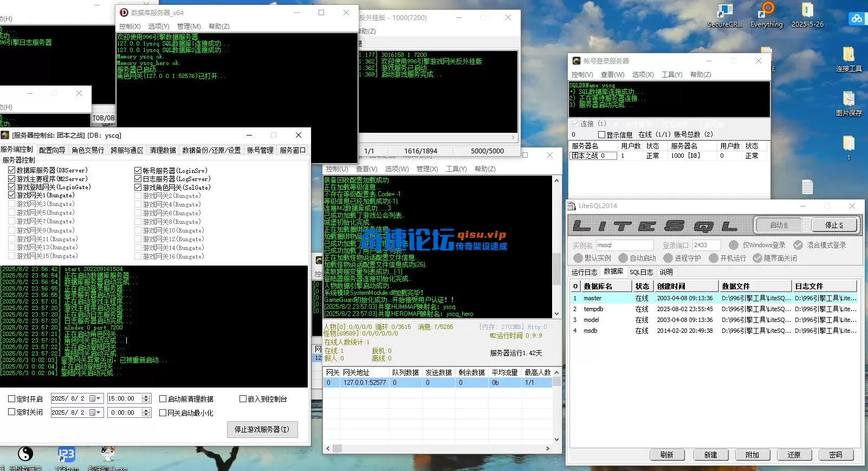The width and height of the screenshot is (868, 471).
Task: Uncheck 游戏网关1(Rungate) checkbox
Action: click(x=11, y=195)
